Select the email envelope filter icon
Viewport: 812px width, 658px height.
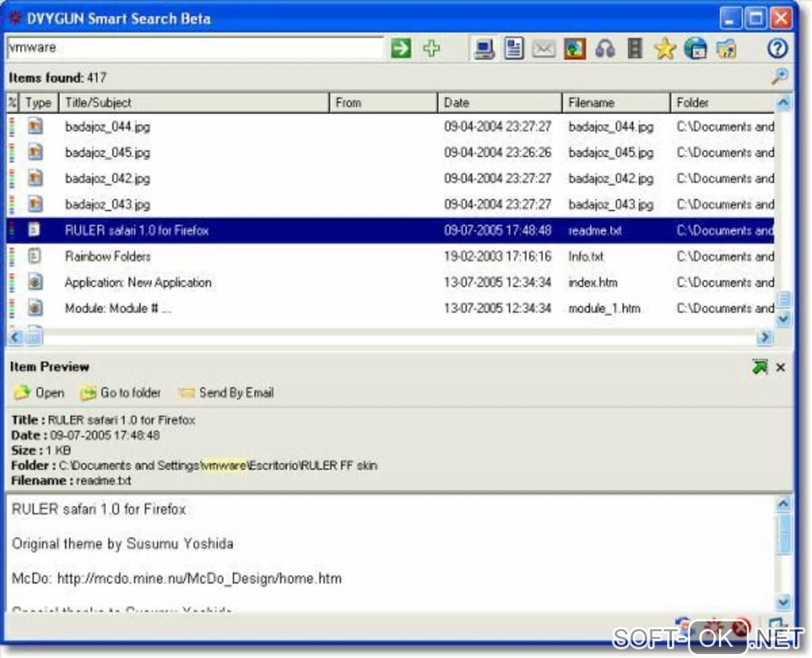coord(544,49)
